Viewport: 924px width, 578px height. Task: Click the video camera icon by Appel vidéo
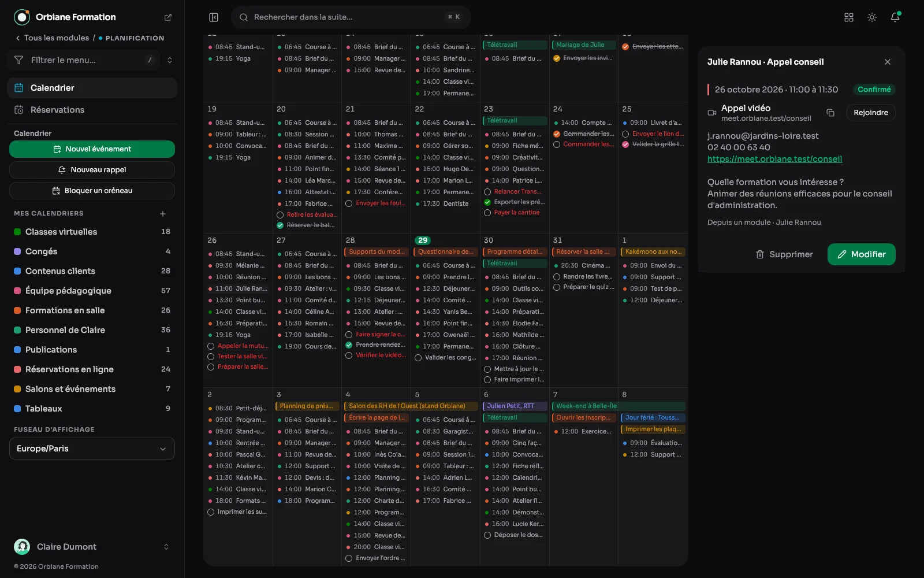click(x=712, y=113)
